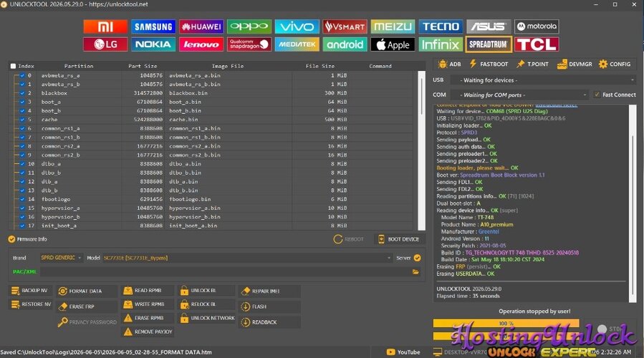Open the T.POINT tab
The width and height of the screenshot is (644, 358).
tap(532, 64)
